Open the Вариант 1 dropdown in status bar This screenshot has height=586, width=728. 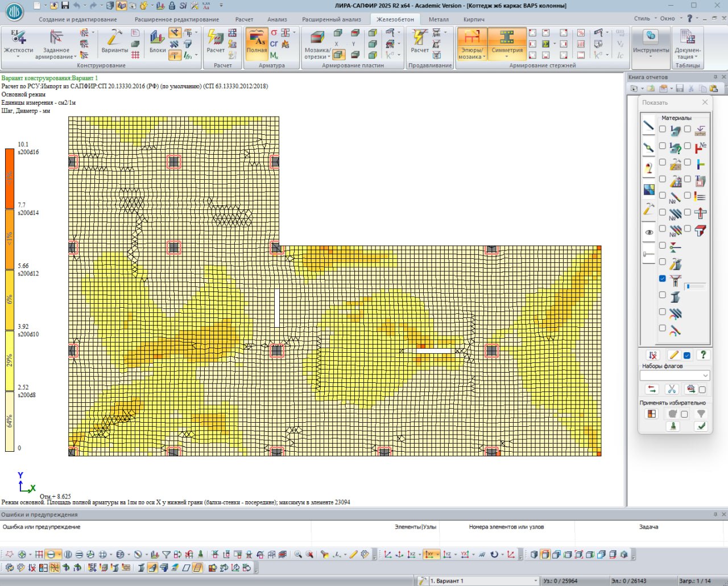tap(535, 581)
